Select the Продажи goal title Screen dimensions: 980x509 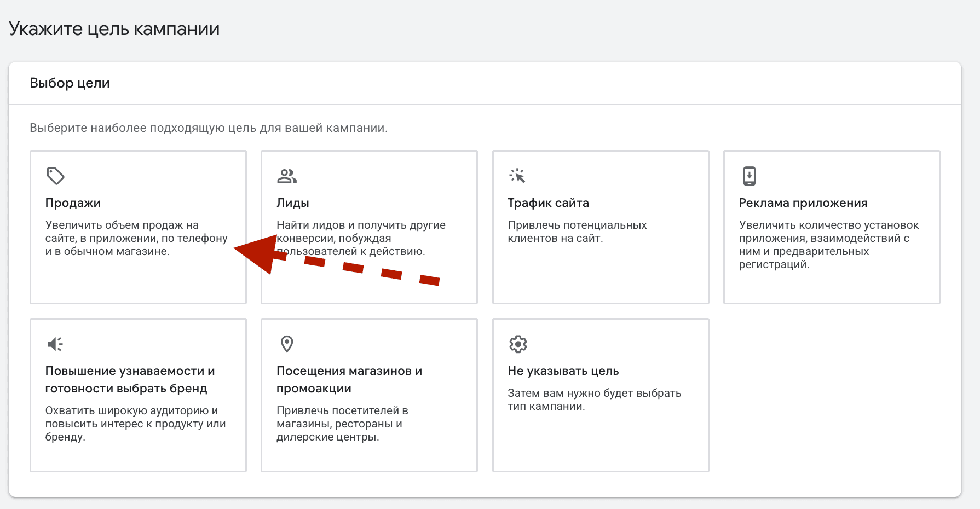73,203
